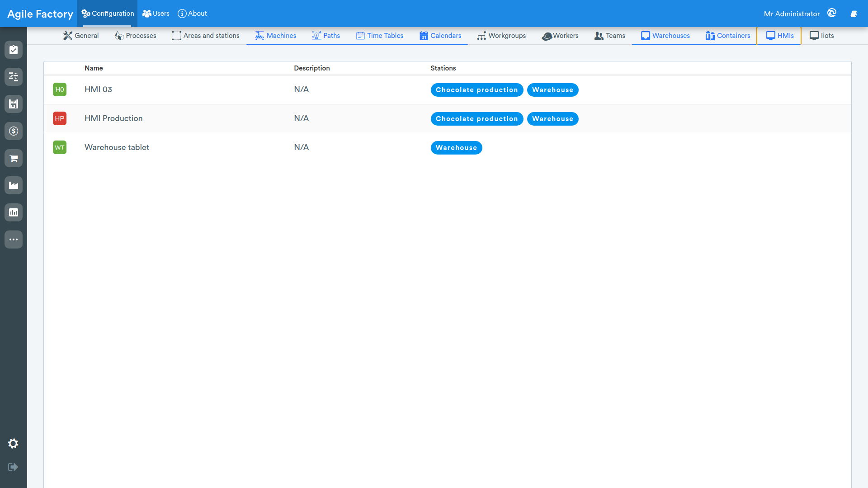
Task: Click the green WT badge of Warehouse tablet
Action: [x=60, y=147]
